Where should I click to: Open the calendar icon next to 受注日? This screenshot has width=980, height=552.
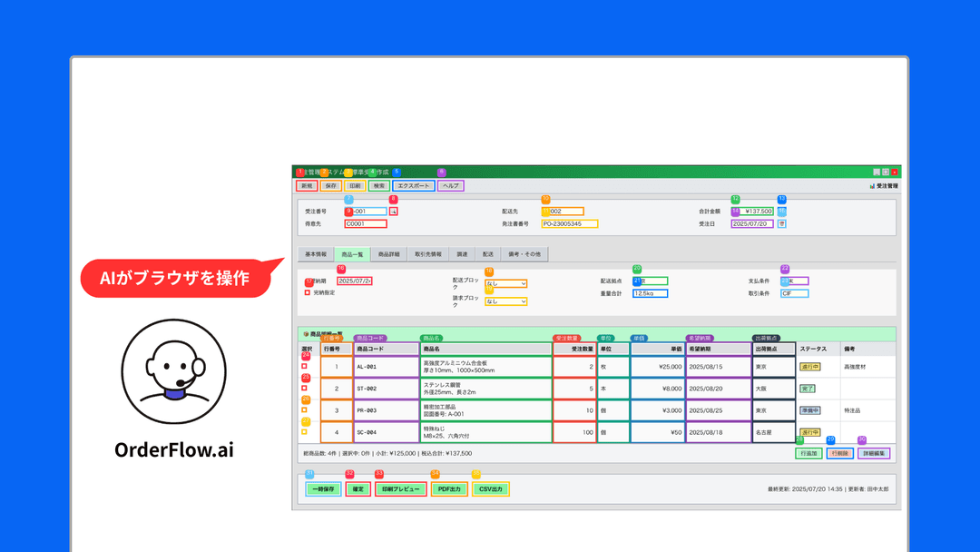coord(782,224)
